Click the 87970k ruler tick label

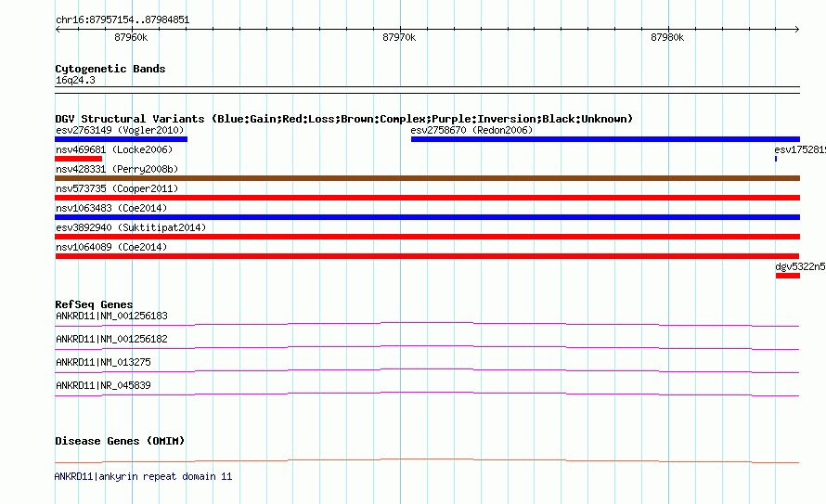coord(399,37)
